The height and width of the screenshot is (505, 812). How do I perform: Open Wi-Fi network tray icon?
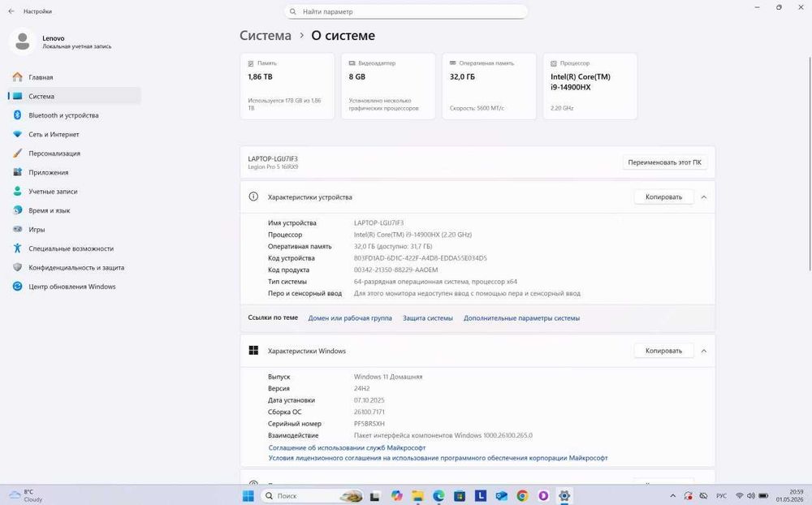pos(740,496)
